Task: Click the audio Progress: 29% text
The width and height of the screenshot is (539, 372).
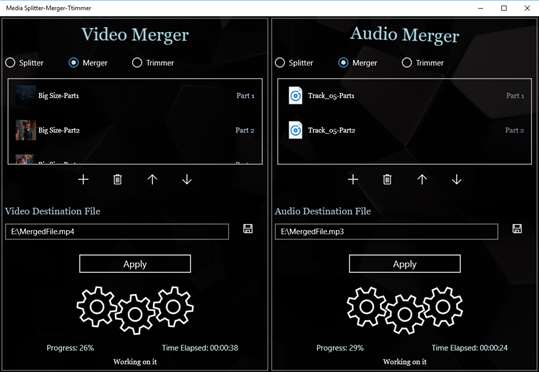Action: coord(340,348)
